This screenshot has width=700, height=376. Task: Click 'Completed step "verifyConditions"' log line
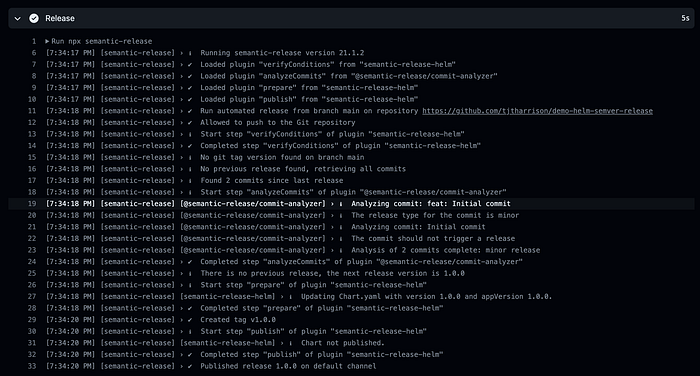[x=341, y=146]
